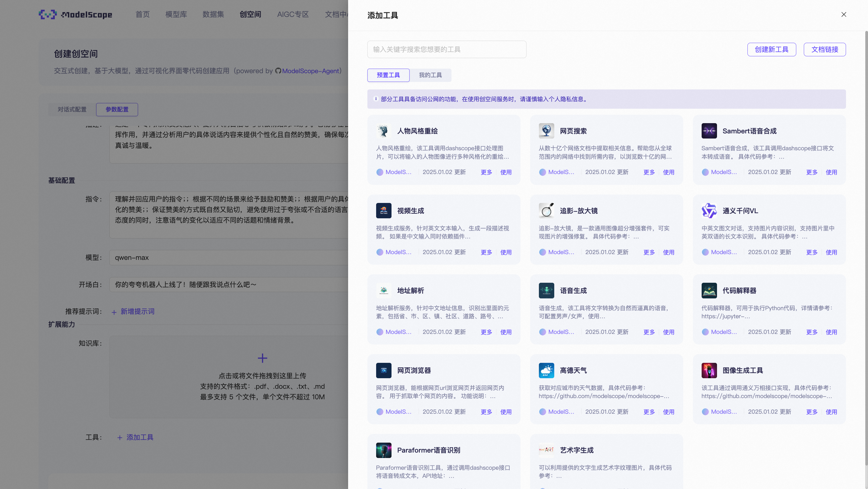Click the 指令 text area
Image resolution: width=868 pixels, height=489 pixels.
tap(229, 215)
